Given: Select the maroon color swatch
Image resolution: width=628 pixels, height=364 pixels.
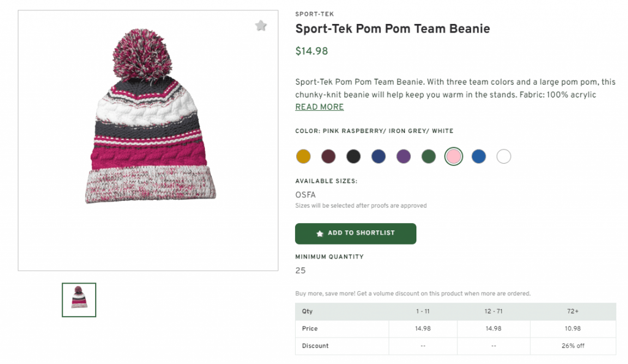Looking at the screenshot, I should [x=328, y=156].
